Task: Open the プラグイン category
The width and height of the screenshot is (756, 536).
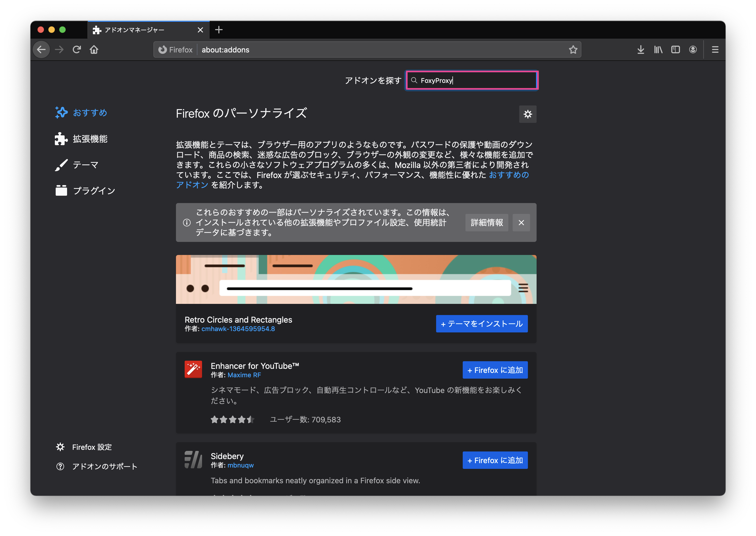Action: 85,191
